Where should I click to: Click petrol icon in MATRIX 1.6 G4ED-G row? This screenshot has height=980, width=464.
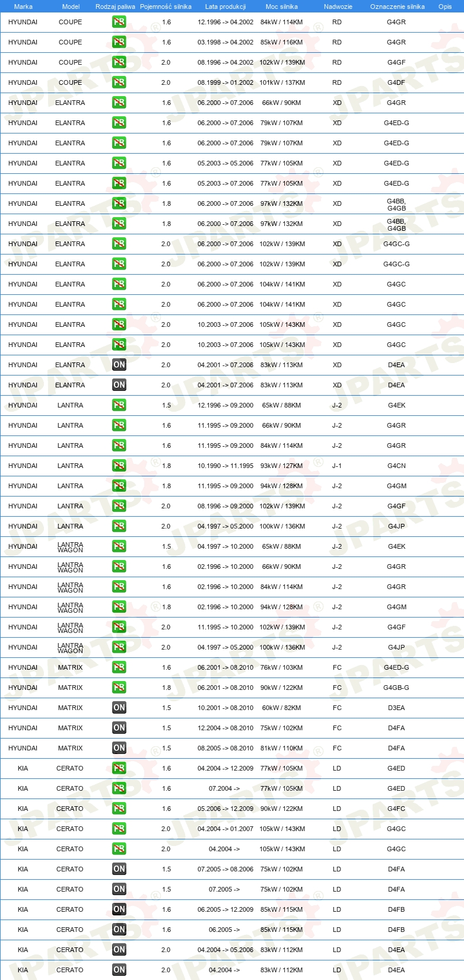coord(119,667)
